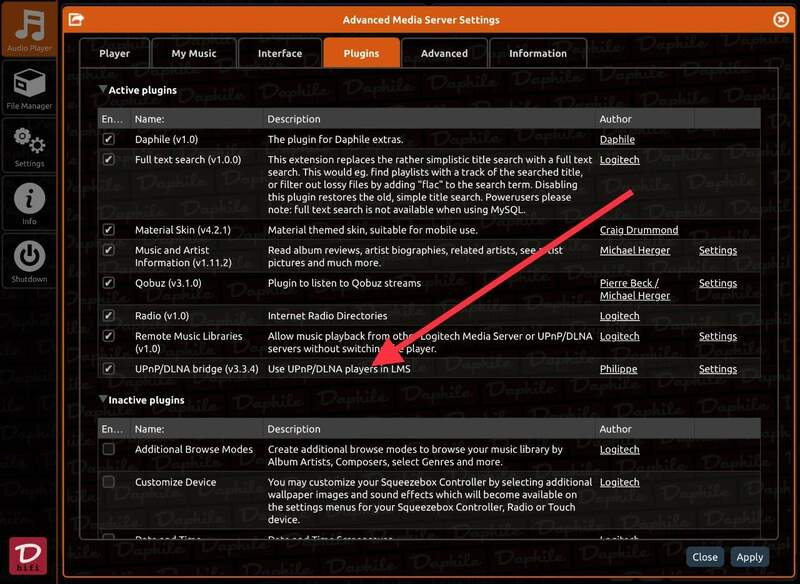Screen dimensions: 800x584
Task: Click the Craig Drummond author link
Action: pos(638,230)
